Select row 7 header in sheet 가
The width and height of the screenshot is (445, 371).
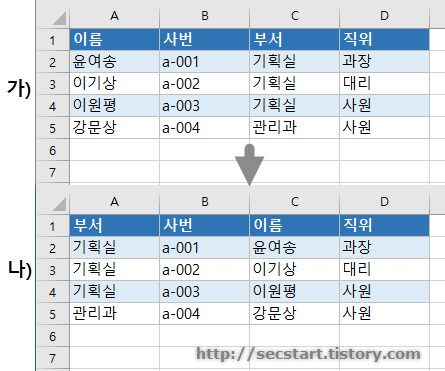[x=52, y=172]
